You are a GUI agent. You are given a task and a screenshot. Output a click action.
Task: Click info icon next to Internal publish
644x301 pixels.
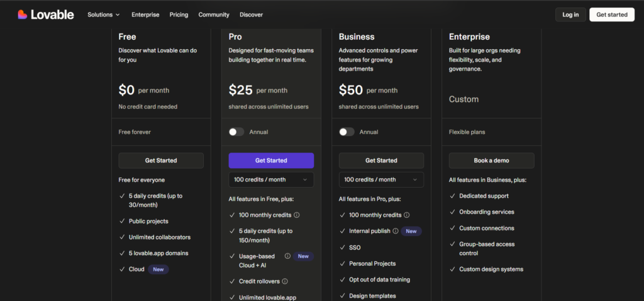(x=396, y=231)
